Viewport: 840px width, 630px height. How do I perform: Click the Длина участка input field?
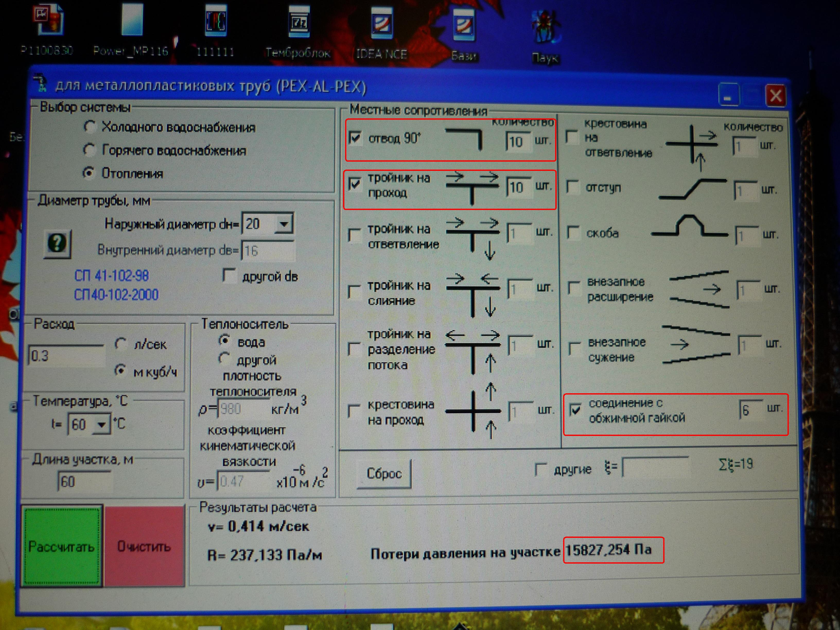[x=84, y=482]
